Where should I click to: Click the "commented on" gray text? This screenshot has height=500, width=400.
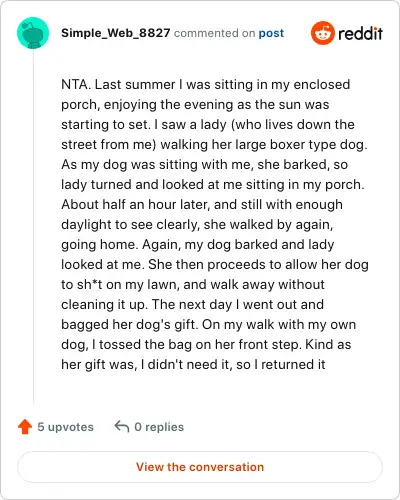click(x=215, y=33)
